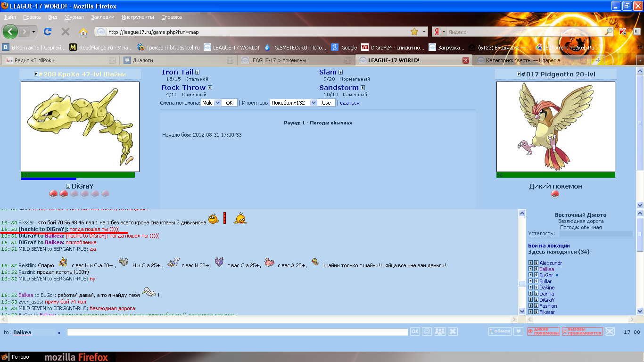
Task: Click the browser Back button
Action: coord(10,32)
